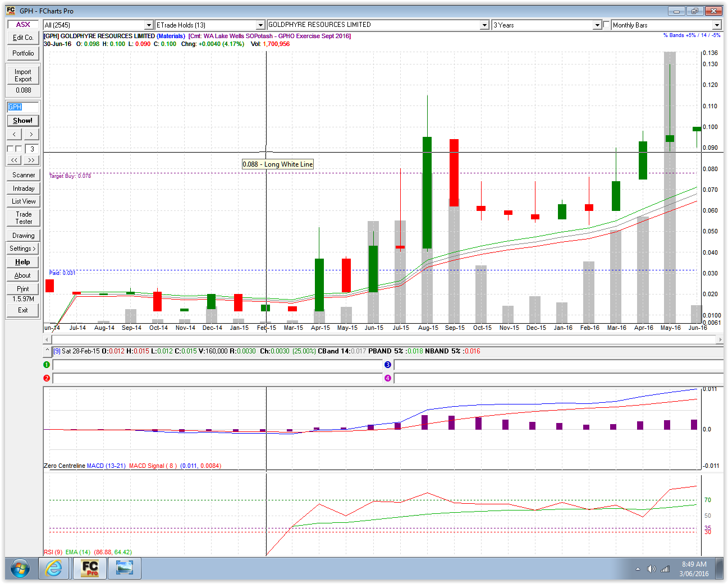This screenshot has height=584, width=728.
Task: Click the FCharts Pro title bar app icon
Action: [11, 11]
